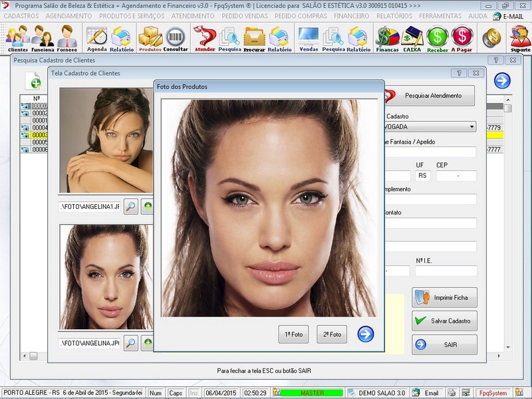Click the gold coins toolbar icon

click(491, 37)
